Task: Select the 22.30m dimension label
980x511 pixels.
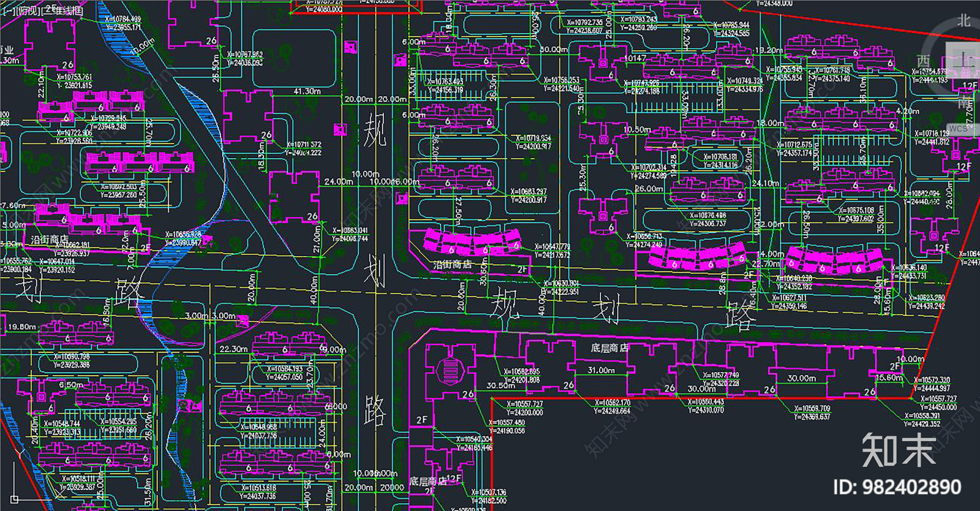Action: pyautogui.click(x=233, y=349)
